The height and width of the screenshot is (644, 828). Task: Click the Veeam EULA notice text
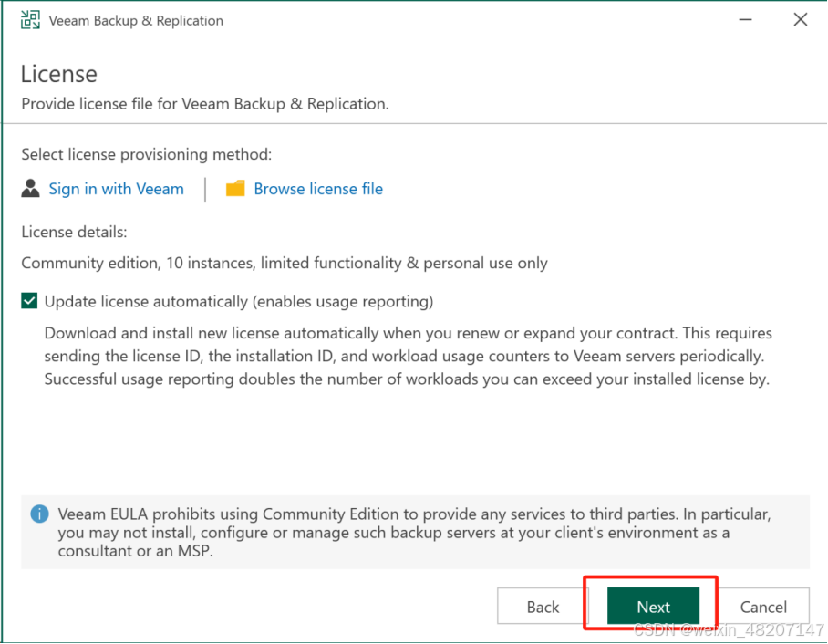(415, 532)
